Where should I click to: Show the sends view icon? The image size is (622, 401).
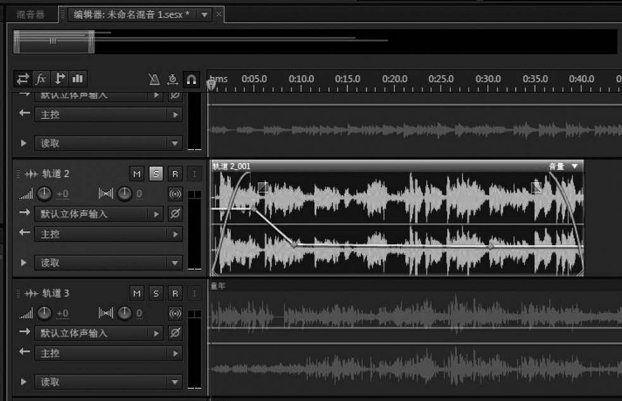pyautogui.click(x=59, y=78)
